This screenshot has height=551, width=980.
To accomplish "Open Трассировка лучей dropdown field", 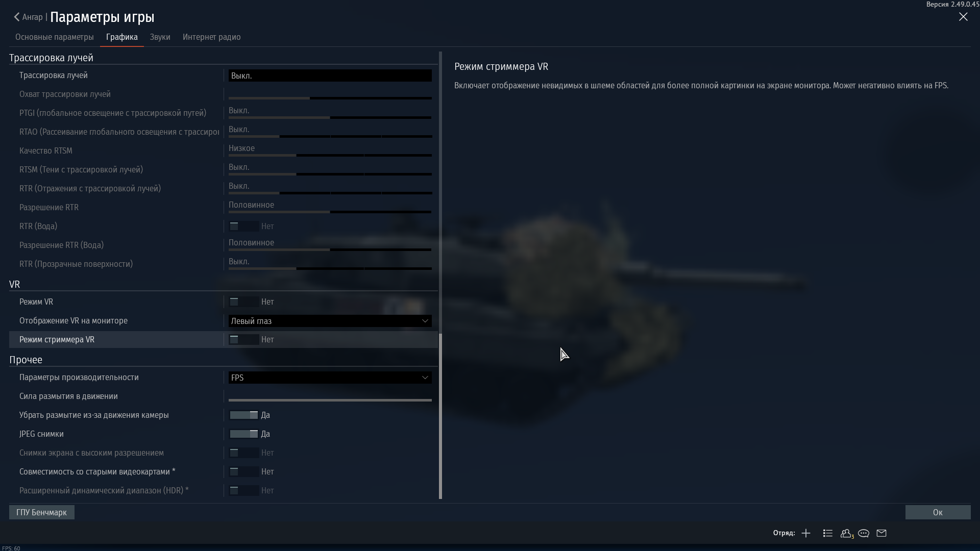I will [x=330, y=76].
